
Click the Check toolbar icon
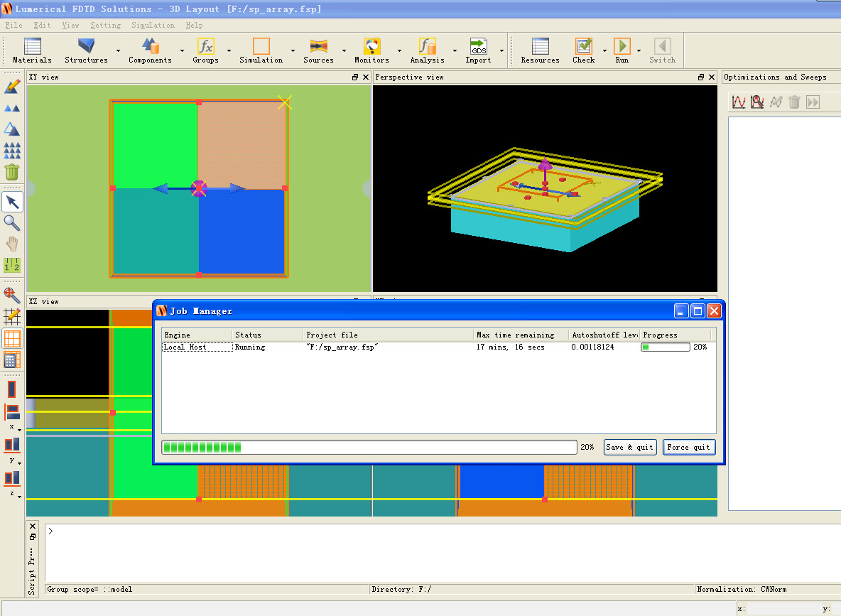(x=584, y=46)
